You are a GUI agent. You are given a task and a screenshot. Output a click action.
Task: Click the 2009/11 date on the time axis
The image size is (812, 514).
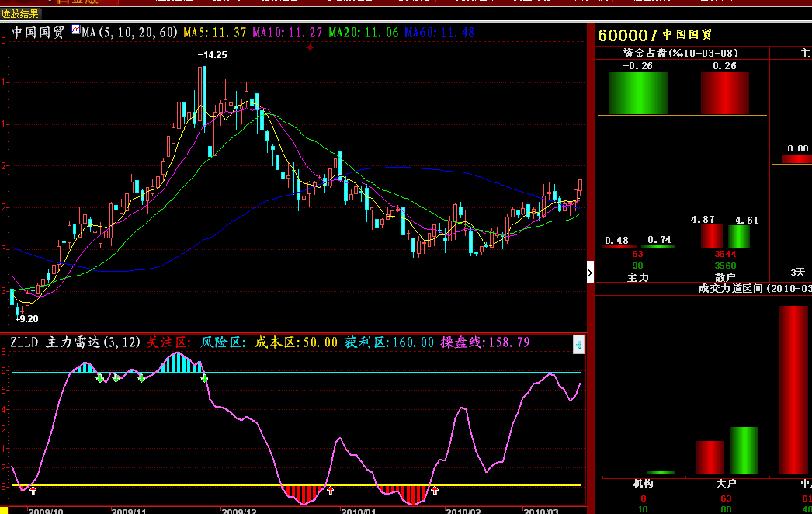pos(129,512)
